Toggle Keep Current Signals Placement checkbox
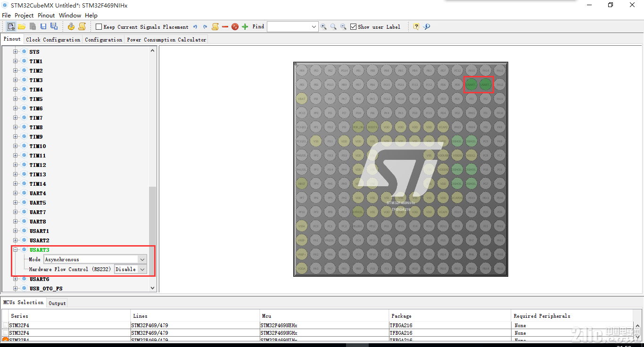This screenshot has height=347, width=644. (99, 27)
